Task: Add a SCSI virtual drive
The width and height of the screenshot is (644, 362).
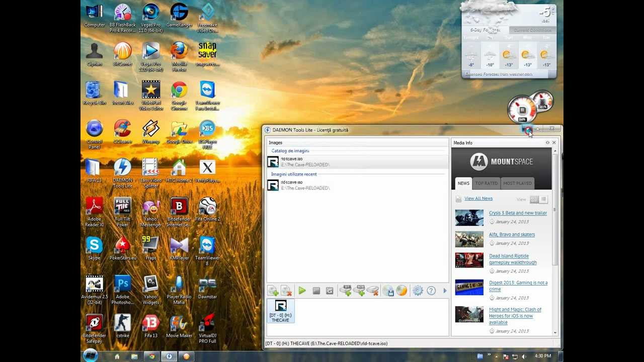Action: coord(359,290)
